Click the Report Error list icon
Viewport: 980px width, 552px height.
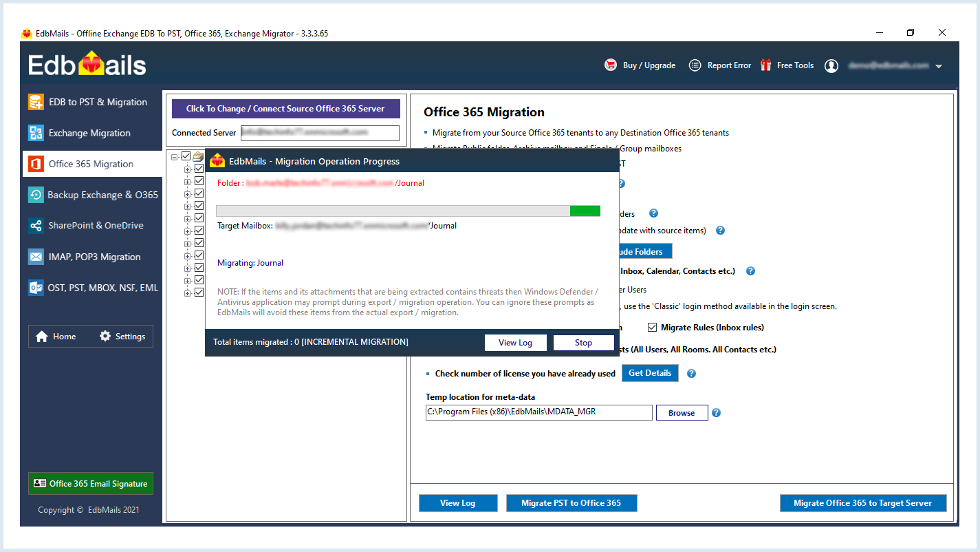click(x=695, y=65)
